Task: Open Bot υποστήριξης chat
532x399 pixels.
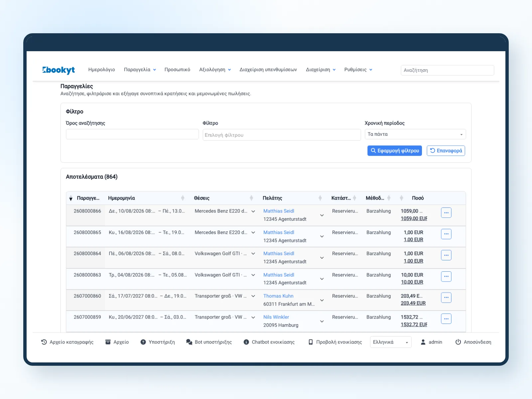Action: point(209,342)
